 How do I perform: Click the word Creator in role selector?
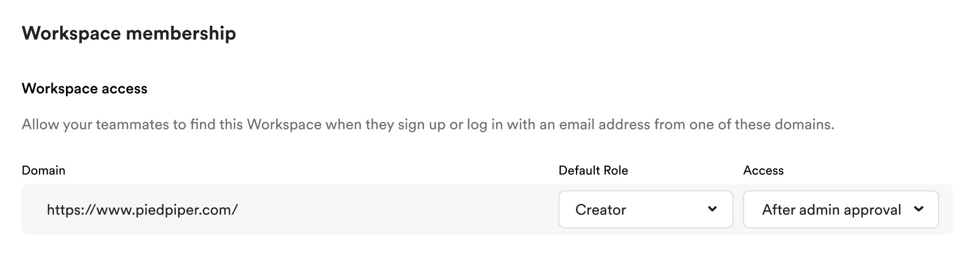tap(601, 210)
